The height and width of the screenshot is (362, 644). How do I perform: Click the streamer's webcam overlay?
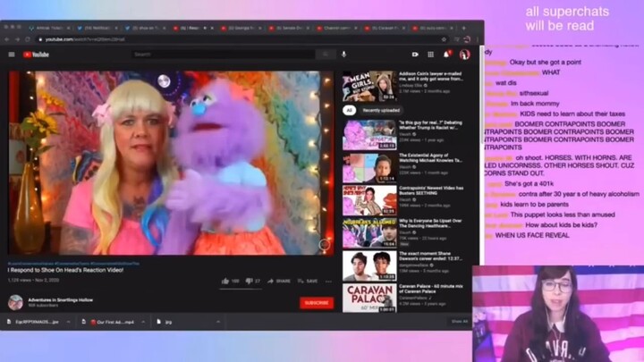pos(558,314)
